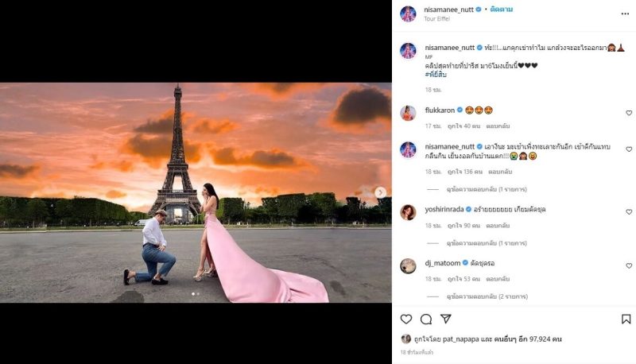Like the yoshirinrada comment
The width and height of the screenshot is (636, 364).
[x=629, y=212]
